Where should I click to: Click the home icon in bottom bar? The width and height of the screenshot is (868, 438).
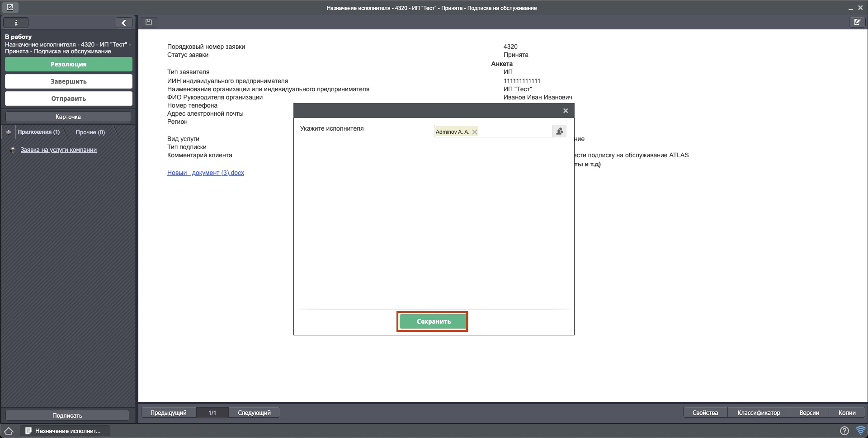[9, 431]
